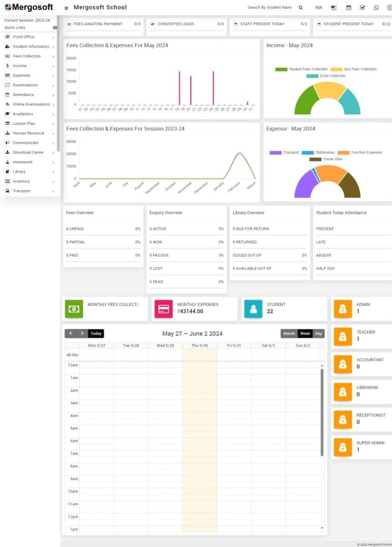Toggle Student Fees Collection legend item
This screenshot has height=547, width=392.
tap(302, 69)
